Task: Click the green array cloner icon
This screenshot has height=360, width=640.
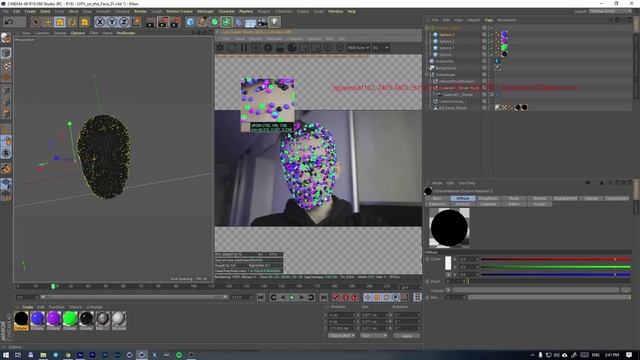Action: [227, 22]
